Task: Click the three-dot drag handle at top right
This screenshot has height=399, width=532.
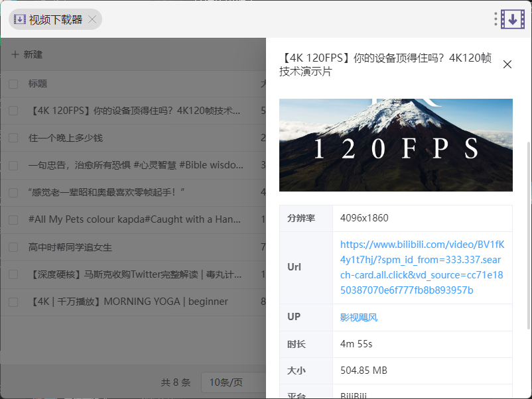Action: pyautogui.click(x=496, y=19)
